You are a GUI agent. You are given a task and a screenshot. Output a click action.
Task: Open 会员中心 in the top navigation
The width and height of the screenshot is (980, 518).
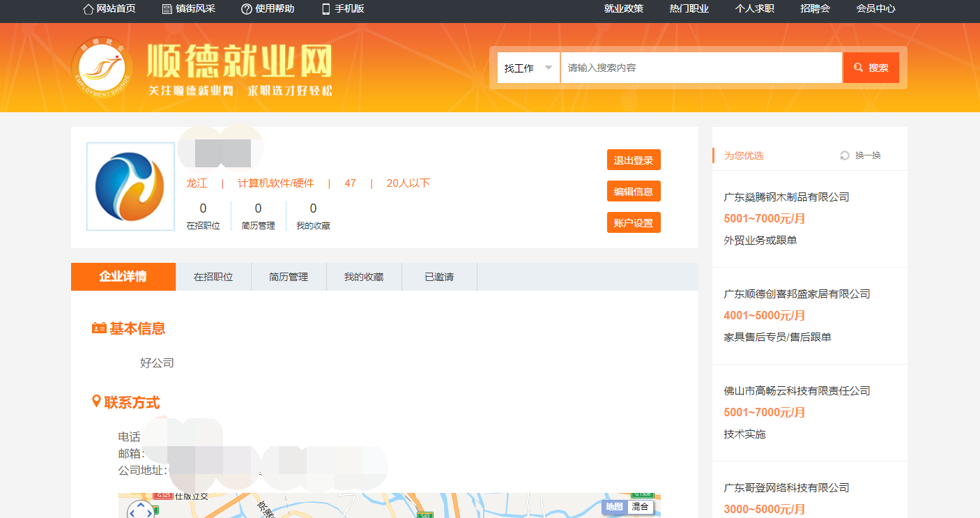click(875, 9)
